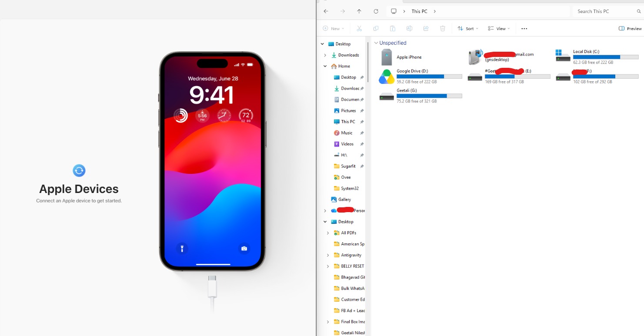Expand the Final Box Ima folder
Screen dimensions: 644x336
point(328,322)
